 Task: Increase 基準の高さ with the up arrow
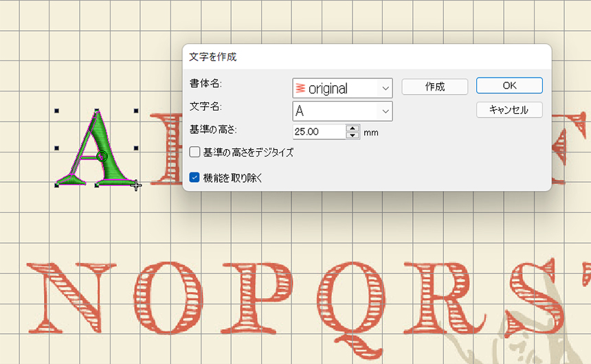pyautogui.click(x=353, y=128)
